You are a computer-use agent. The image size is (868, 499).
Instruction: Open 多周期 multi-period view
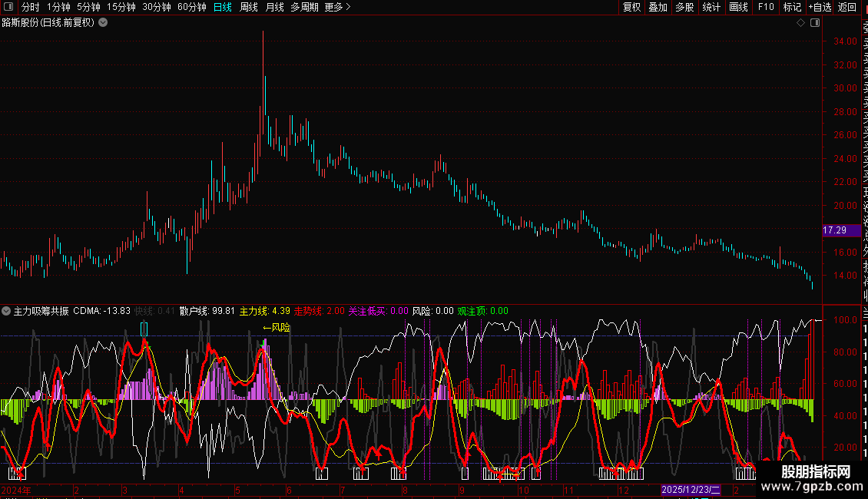304,7
